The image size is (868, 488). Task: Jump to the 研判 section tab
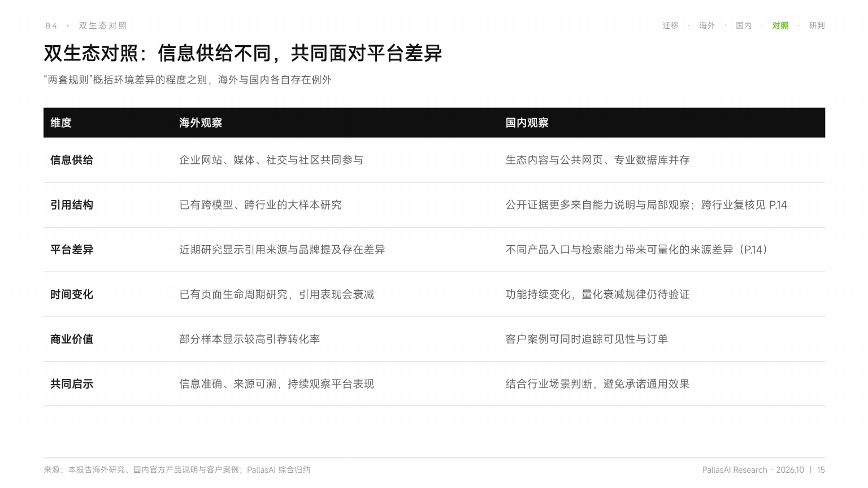[817, 25]
